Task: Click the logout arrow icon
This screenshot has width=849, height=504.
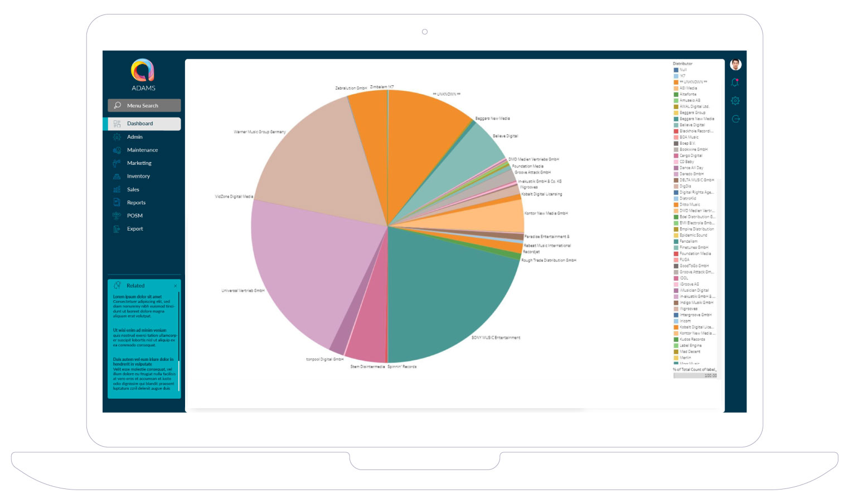Action: [x=735, y=119]
